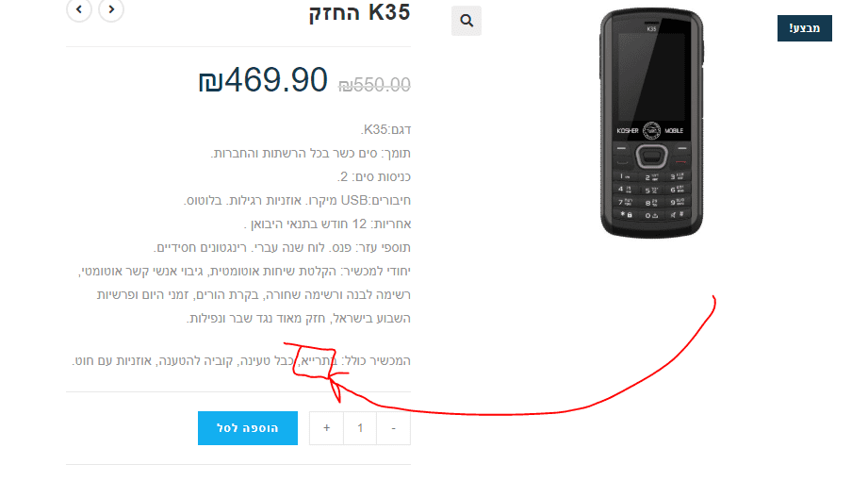Click the warranty line אחריות: 12 חודש
The height and width of the screenshot is (481, 868).
click(x=327, y=224)
